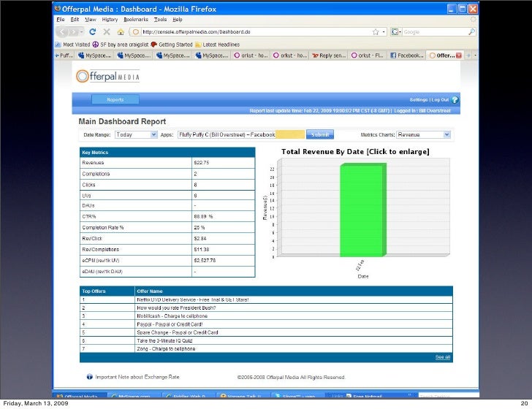This screenshot has height=409, width=532.
Task: Click the blue help question mark icon
Action: [x=455, y=99]
